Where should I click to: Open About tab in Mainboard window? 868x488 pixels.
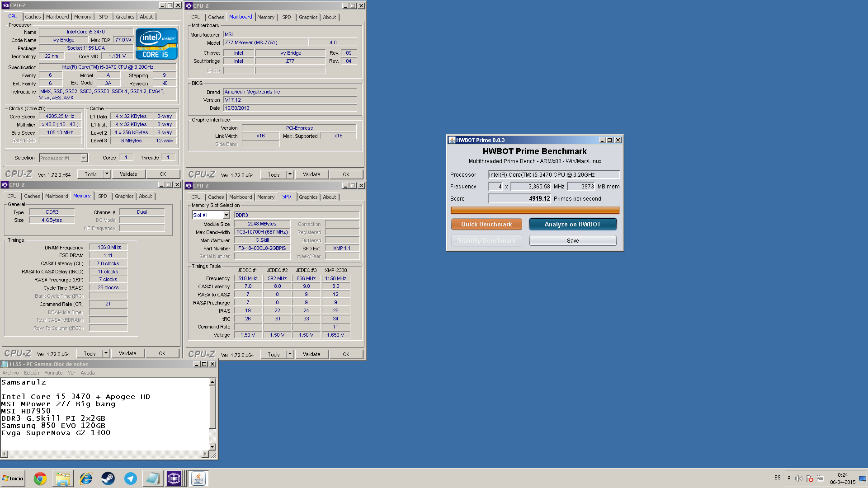pos(330,17)
